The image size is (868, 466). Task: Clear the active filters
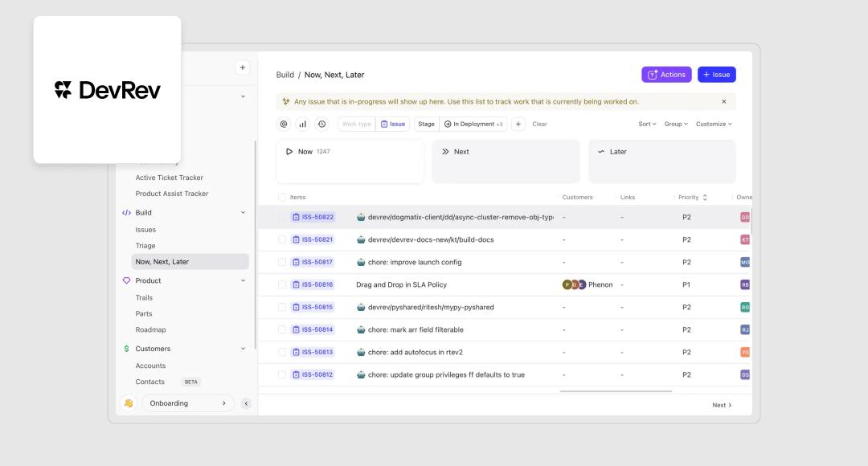(540, 124)
